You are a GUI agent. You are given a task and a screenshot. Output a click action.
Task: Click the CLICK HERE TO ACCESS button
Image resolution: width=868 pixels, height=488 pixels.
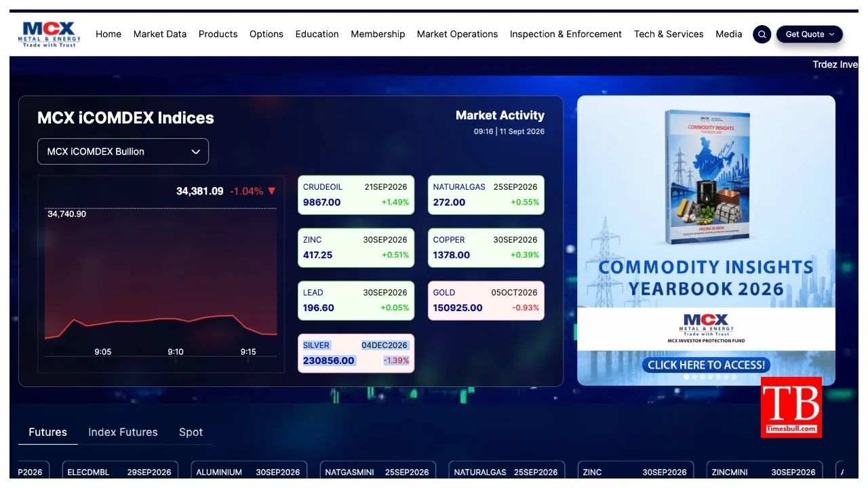[x=706, y=365]
